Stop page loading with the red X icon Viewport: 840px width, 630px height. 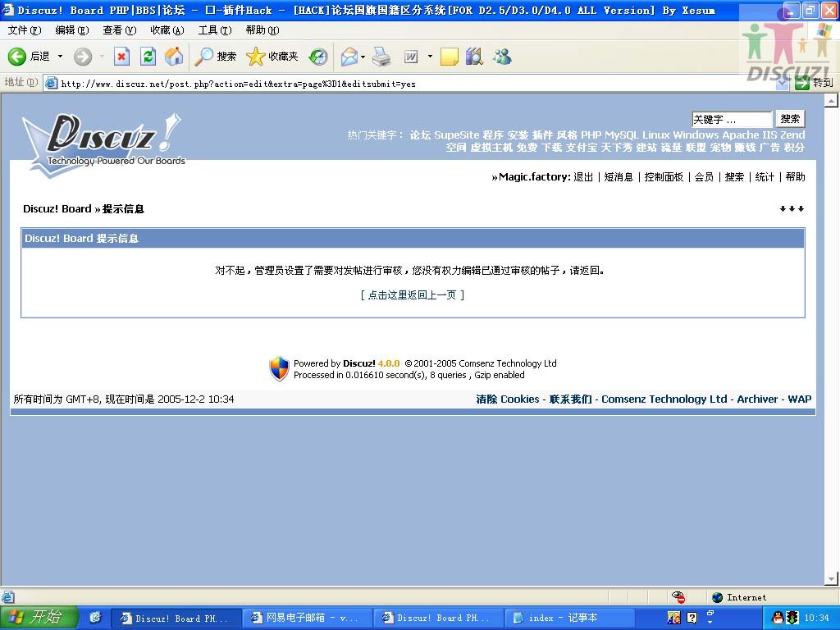pyautogui.click(x=121, y=57)
